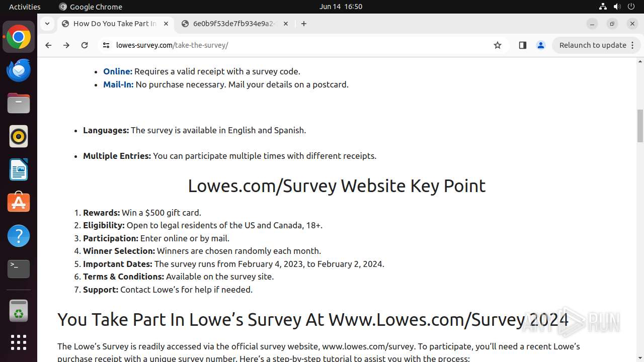Click 'Important Dates:' list item text
Viewport: 644px width, 362px height.
tap(233, 264)
